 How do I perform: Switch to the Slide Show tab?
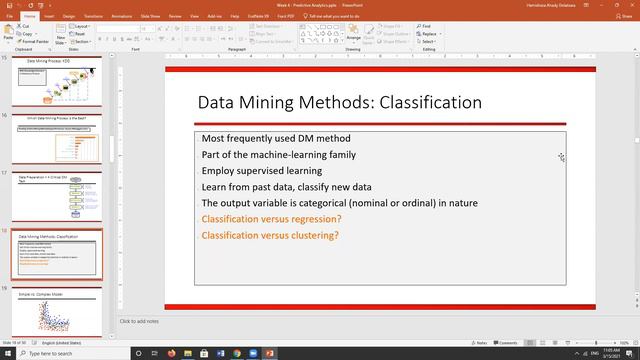[x=150, y=16]
